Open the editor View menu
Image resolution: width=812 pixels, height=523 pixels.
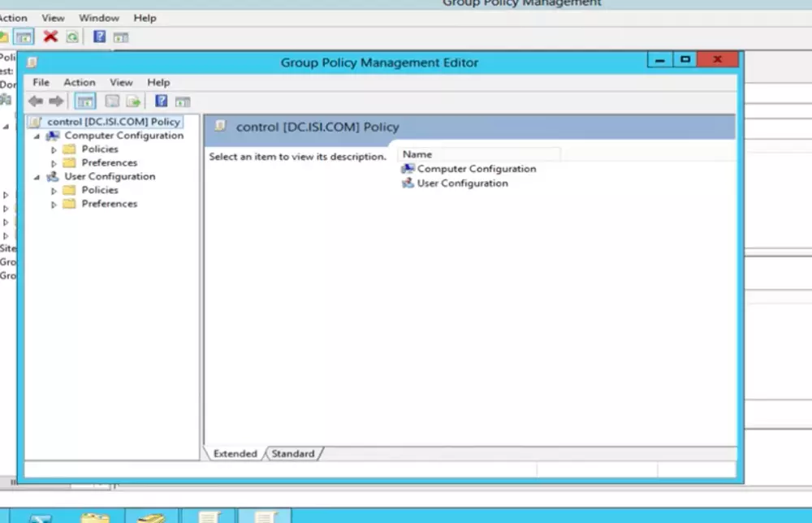coord(121,82)
